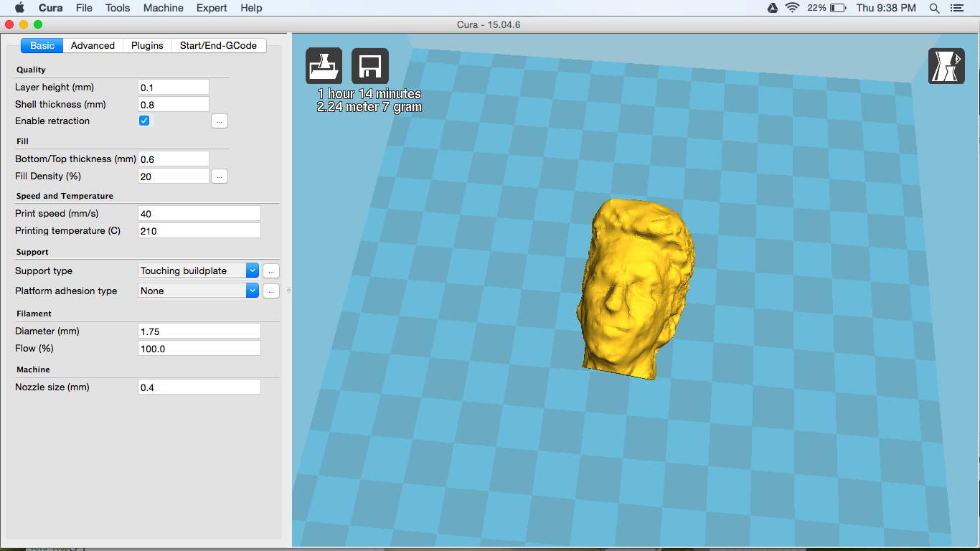Viewport: 980px width, 551px height.
Task: Click the 'Nozzle size (mm)' label
Action: click(52, 387)
